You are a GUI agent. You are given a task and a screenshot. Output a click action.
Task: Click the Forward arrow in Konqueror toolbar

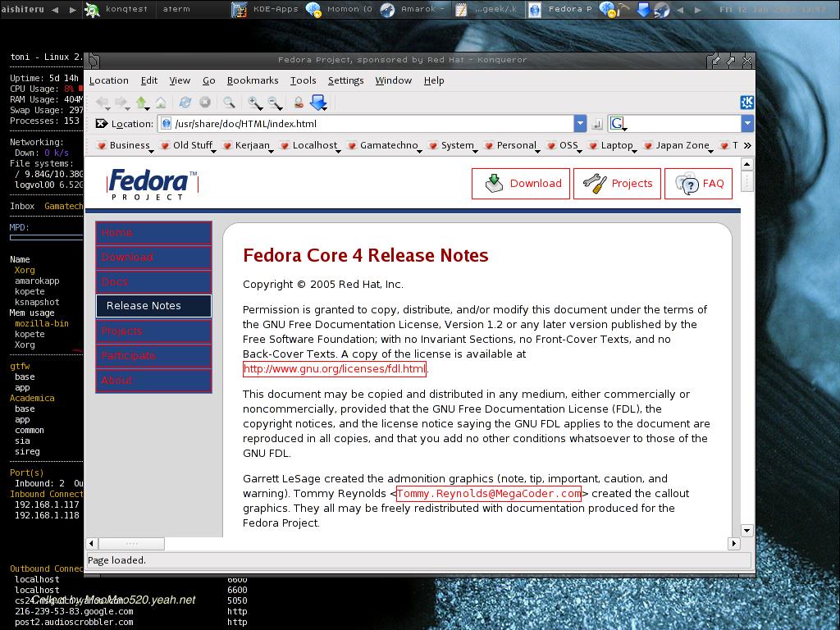pos(121,103)
